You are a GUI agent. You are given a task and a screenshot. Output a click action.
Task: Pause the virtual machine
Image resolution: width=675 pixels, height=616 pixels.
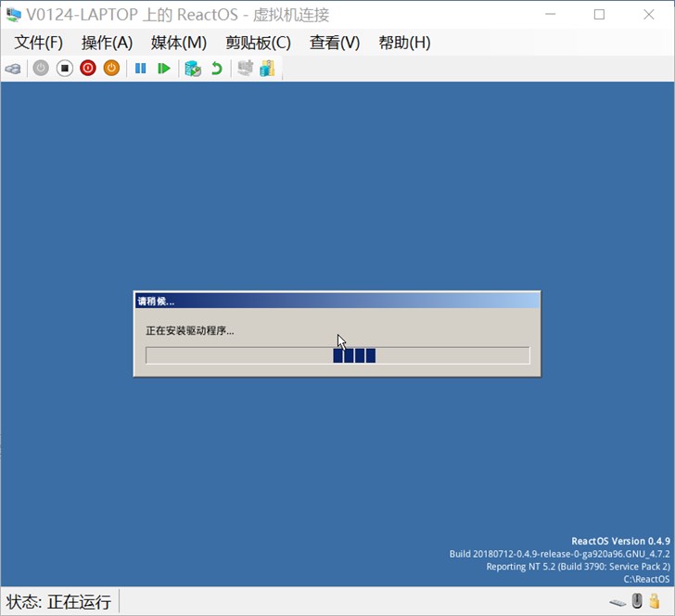[x=140, y=68]
